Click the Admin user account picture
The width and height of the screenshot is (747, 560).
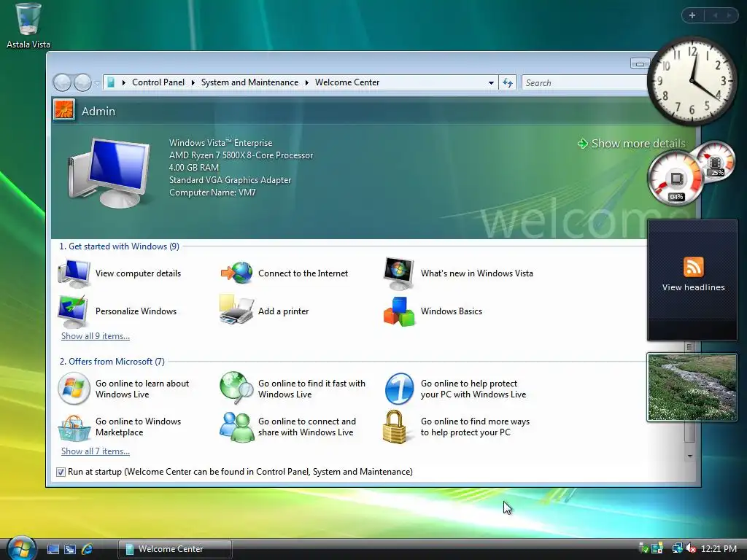pos(64,110)
